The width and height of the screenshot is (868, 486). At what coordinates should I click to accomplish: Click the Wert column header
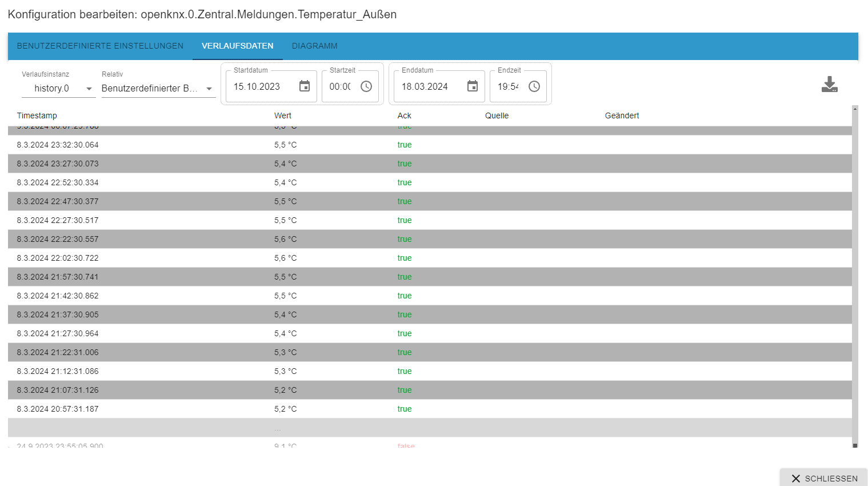click(x=283, y=115)
